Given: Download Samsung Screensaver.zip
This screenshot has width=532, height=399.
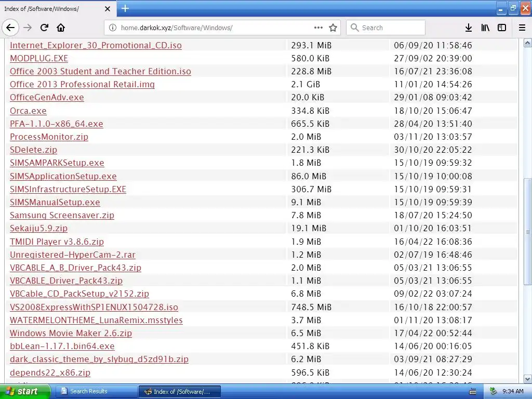Looking at the screenshot, I should pyautogui.click(x=62, y=216).
